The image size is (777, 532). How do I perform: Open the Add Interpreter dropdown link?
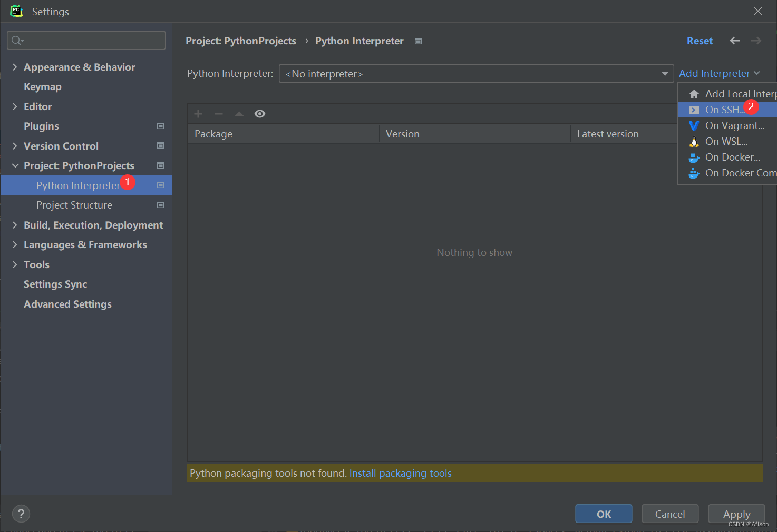pos(719,73)
